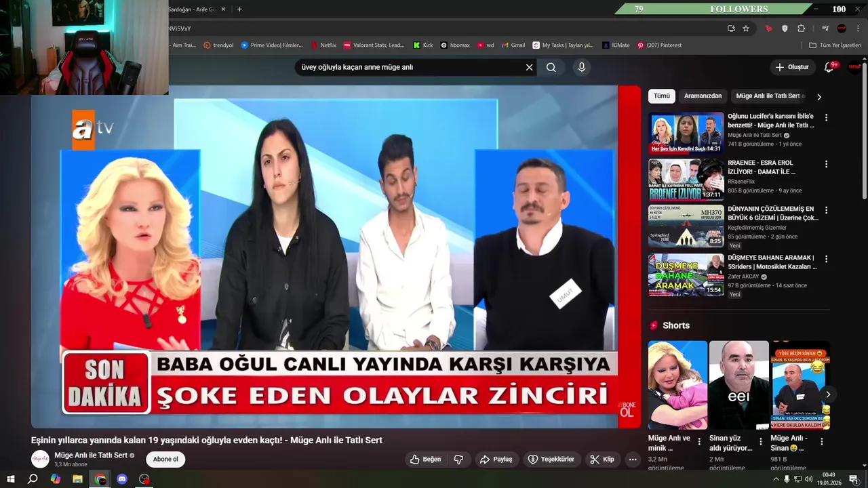Open Müge Anlı ile Tatlı Sert channel avatar
Viewport: 868px width, 488px height.
click(x=40, y=459)
